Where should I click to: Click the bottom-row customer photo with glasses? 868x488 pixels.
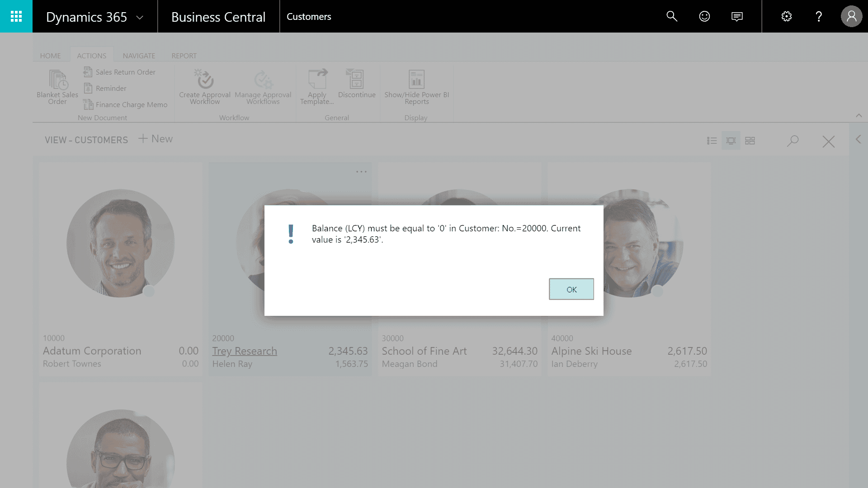(x=120, y=449)
